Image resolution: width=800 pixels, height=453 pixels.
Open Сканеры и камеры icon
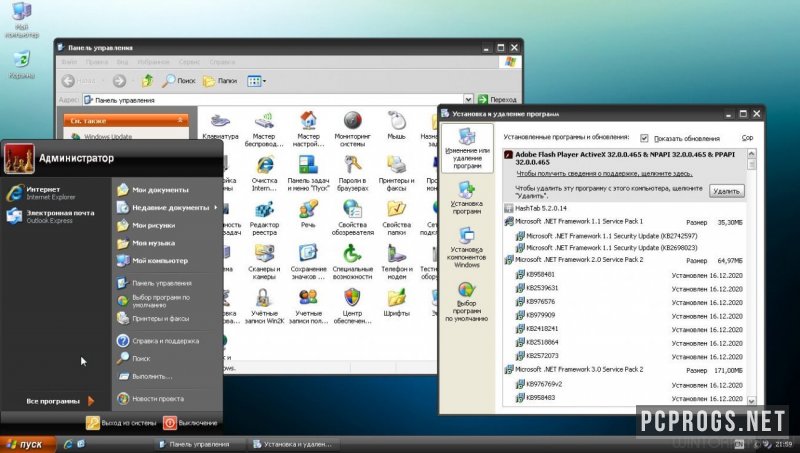264,262
